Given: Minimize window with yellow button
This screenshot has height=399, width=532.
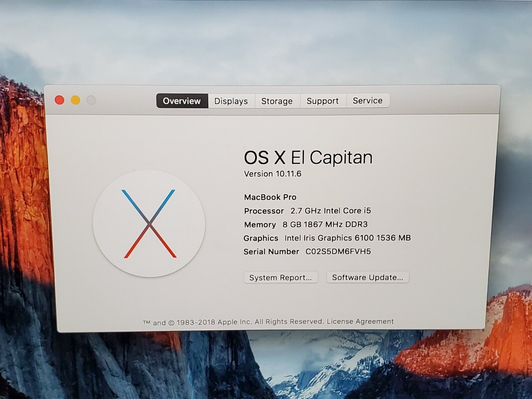Looking at the screenshot, I should pos(75,100).
